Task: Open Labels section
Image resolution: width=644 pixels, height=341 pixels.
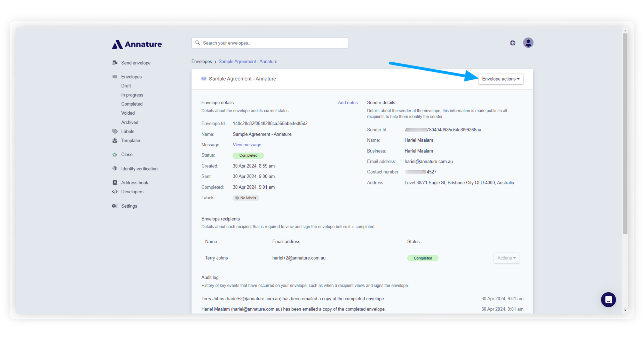Action: point(128,131)
